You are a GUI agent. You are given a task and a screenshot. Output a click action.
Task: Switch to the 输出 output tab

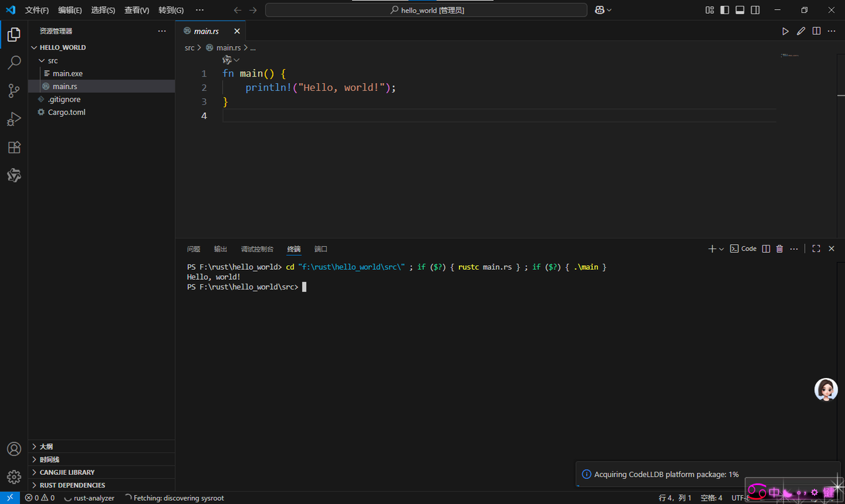220,249
